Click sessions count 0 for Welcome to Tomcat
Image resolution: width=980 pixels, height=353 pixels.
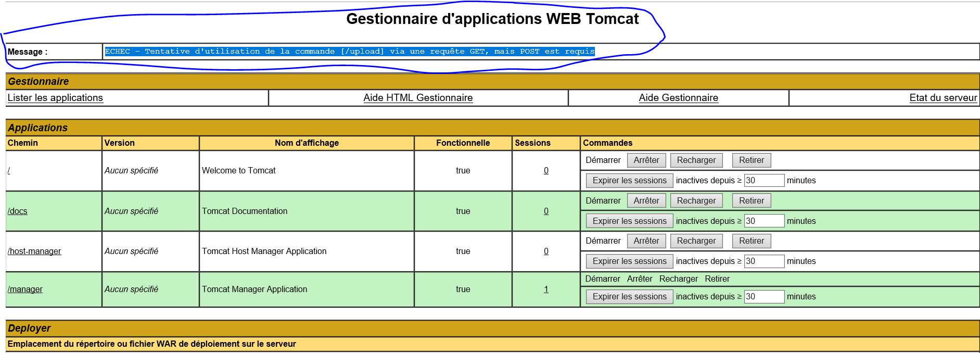[546, 171]
